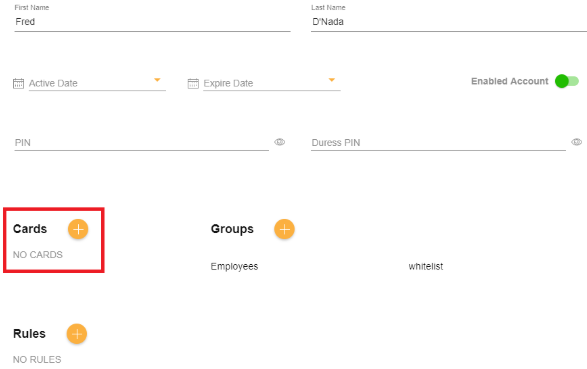The width and height of the screenshot is (587, 369).
Task: Click the Last Name field containing D'Nada
Action: click(449, 22)
